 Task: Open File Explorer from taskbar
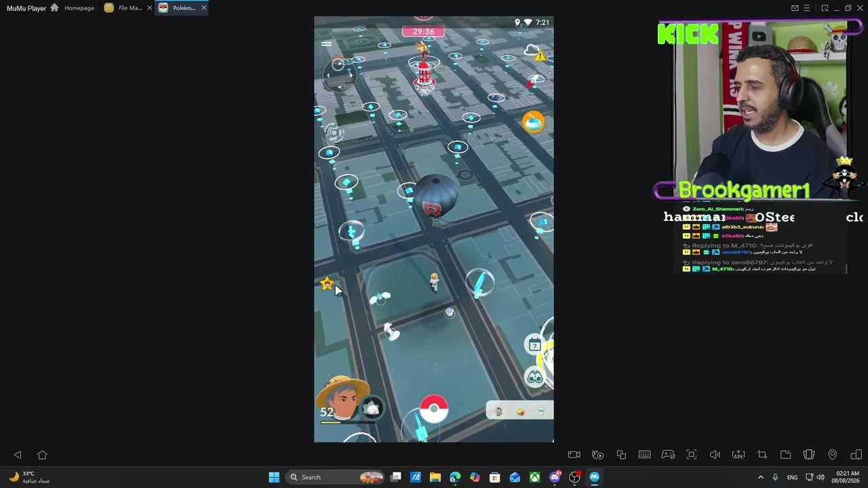[435, 477]
